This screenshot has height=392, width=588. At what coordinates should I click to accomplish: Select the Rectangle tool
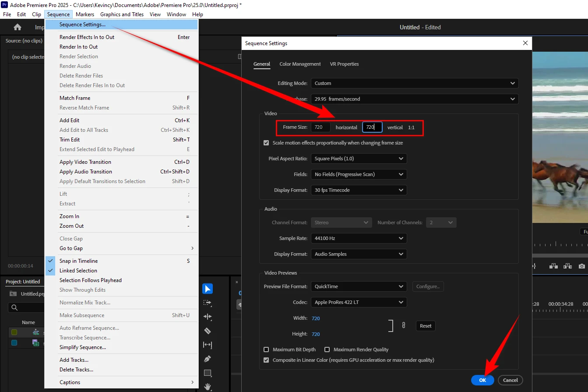coord(208,373)
